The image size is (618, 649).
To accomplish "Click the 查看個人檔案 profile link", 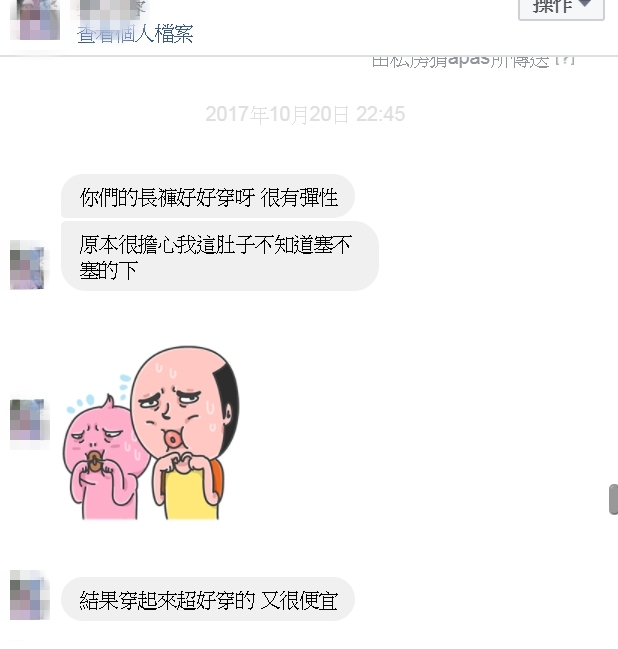I will [135, 34].
